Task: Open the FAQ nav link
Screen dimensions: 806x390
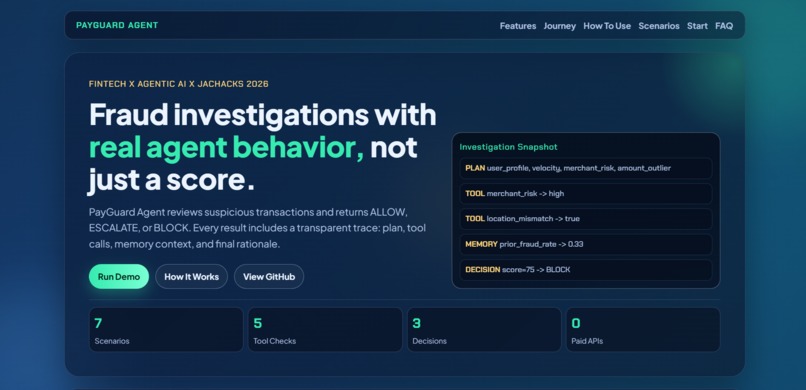Action: [x=724, y=26]
